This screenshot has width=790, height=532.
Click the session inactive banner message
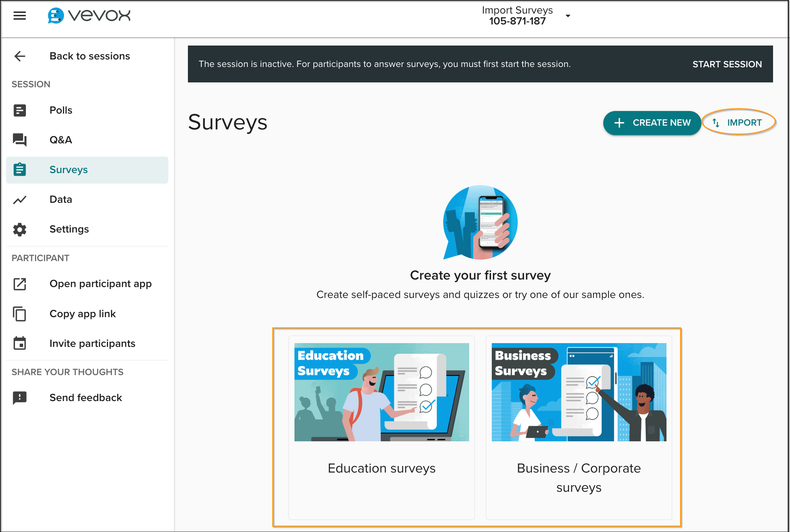pyautogui.click(x=385, y=64)
